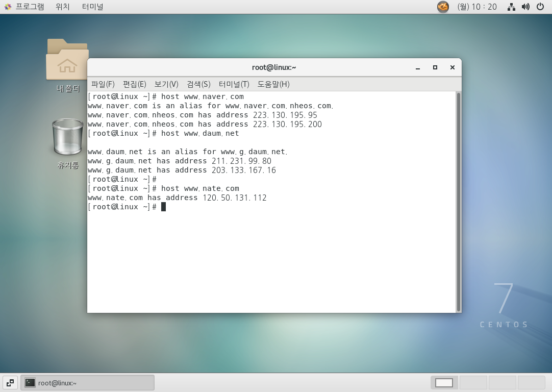Click the terminal icon in the taskbar

tap(30, 383)
